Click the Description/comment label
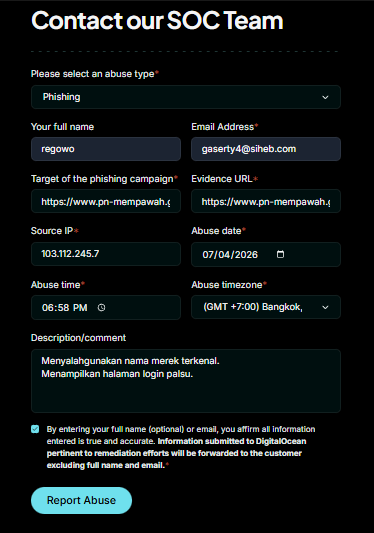 tap(78, 338)
